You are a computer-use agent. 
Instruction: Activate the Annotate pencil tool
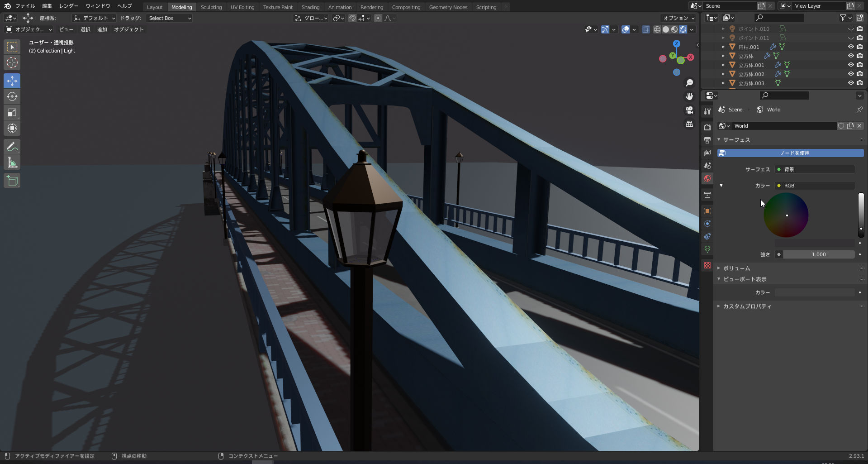[12, 147]
